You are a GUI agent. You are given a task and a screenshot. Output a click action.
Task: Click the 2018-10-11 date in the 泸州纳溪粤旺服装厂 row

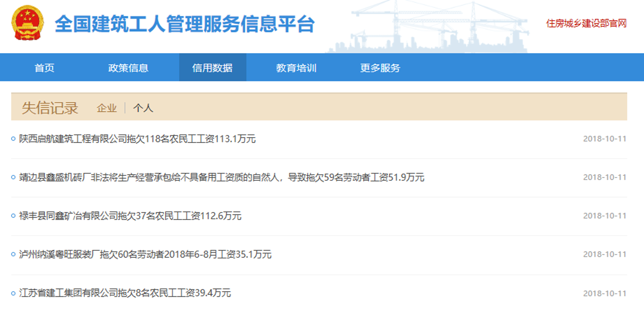[x=605, y=254]
